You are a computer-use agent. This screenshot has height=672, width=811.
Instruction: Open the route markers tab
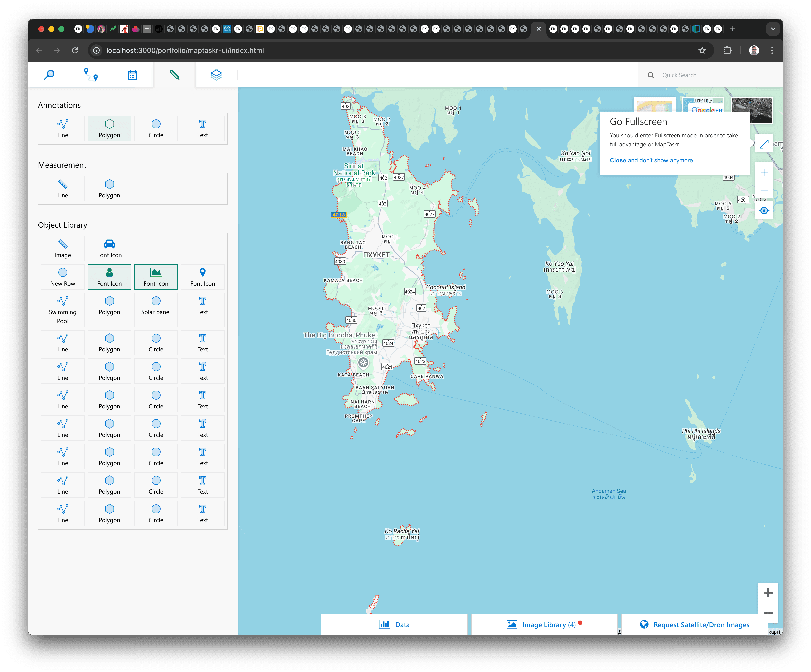[x=91, y=75]
